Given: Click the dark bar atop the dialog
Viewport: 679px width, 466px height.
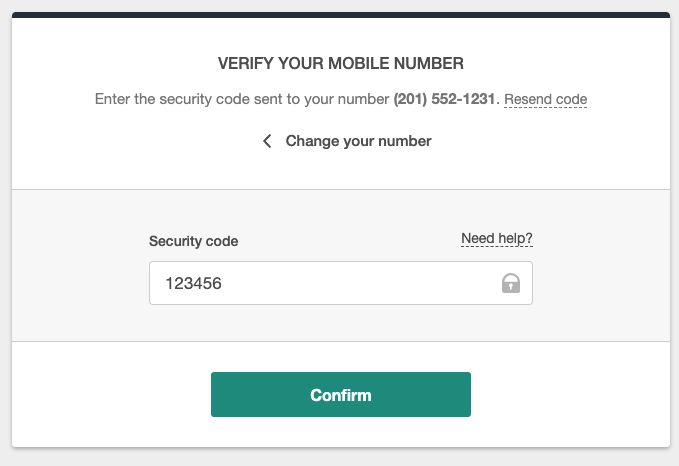Looking at the screenshot, I should [340, 15].
